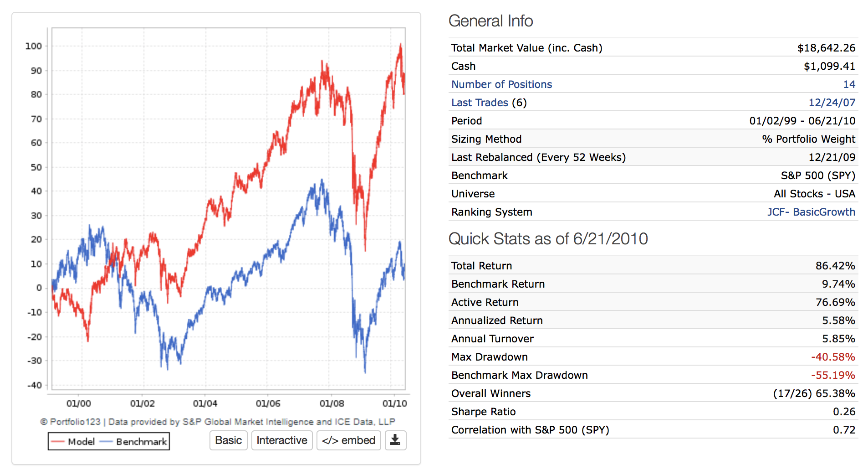Click the Quick Stats heading

[548, 238]
